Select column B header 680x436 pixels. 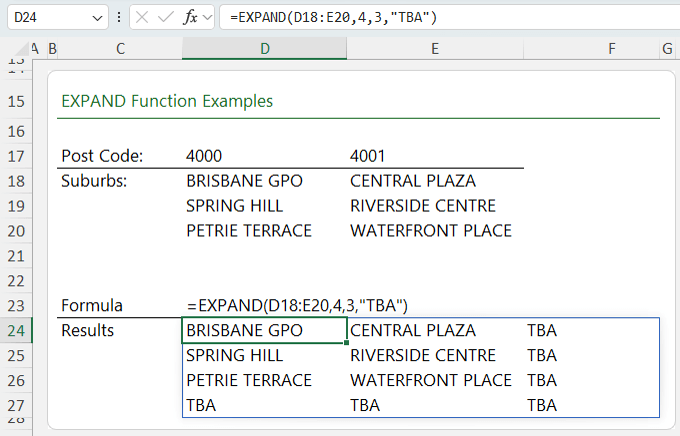(52, 49)
